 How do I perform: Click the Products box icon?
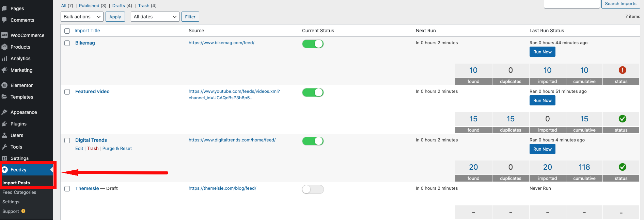tap(4, 47)
